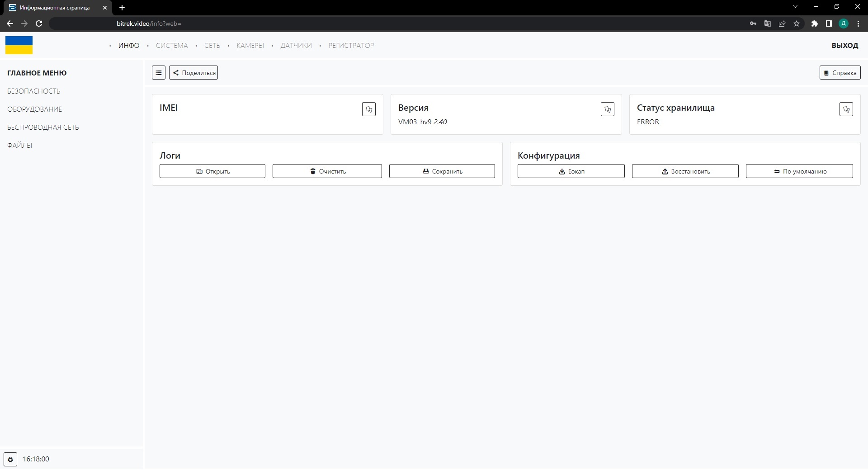Copy the Версия value icon
Image resolution: width=868 pixels, height=470 pixels.
(607, 109)
